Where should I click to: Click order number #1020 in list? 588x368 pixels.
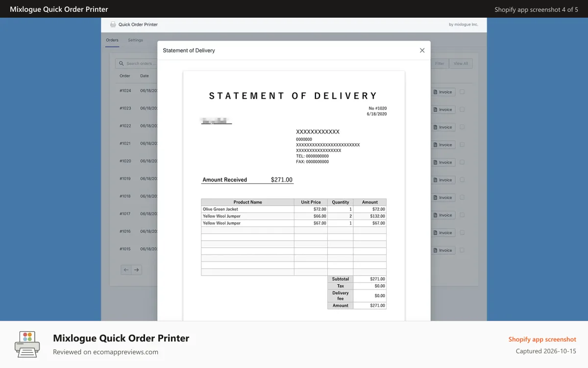(x=125, y=161)
